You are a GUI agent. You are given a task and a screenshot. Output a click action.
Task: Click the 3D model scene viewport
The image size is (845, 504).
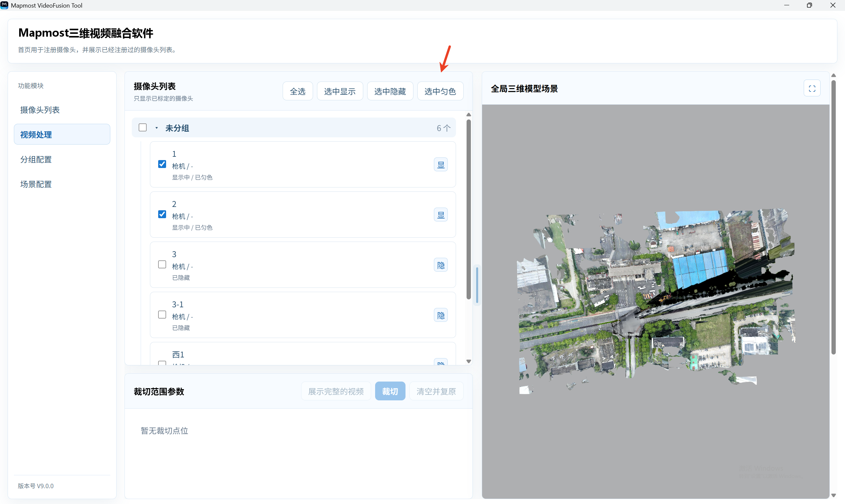(x=655, y=302)
